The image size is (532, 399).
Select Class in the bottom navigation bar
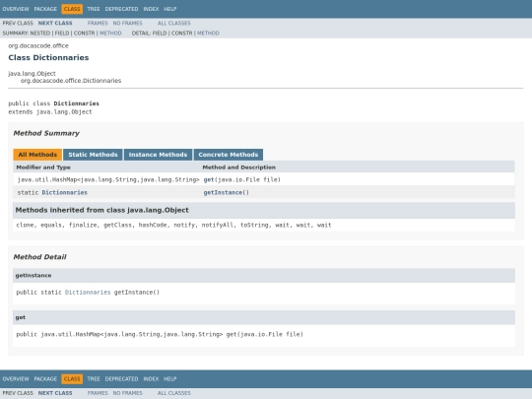coord(72,379)
